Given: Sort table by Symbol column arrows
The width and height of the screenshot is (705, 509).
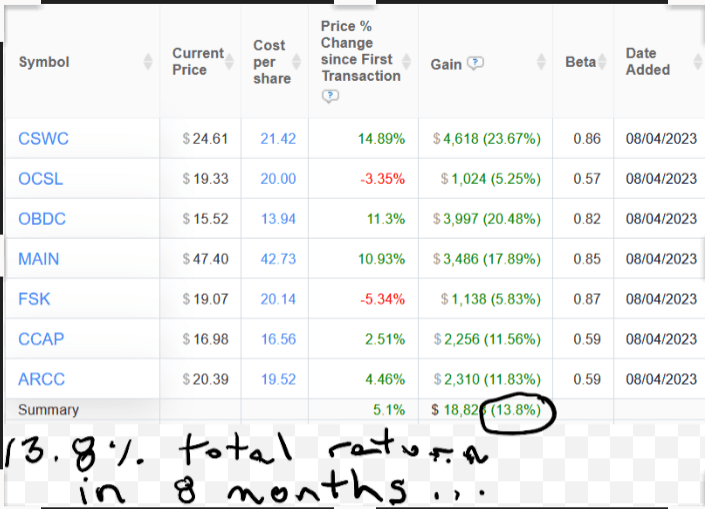Looking at the screenshot, I should (x=149, y=62).
